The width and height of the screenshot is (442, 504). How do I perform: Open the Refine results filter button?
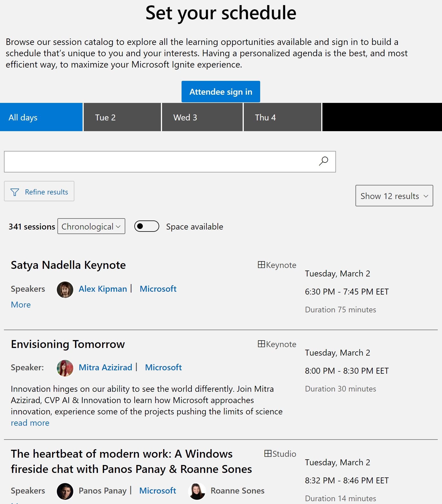pyautogui.click(x=39, y=191)
